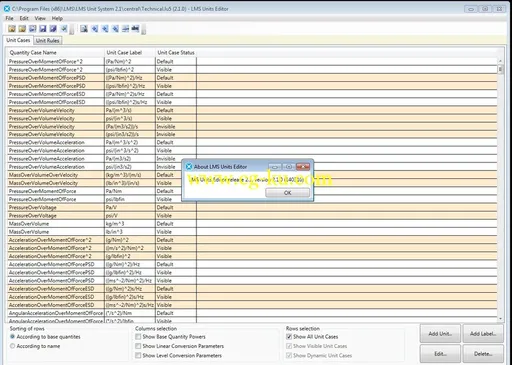Enable Show Linear Conversion Parameters checkbox

click(x=138, y=346)
